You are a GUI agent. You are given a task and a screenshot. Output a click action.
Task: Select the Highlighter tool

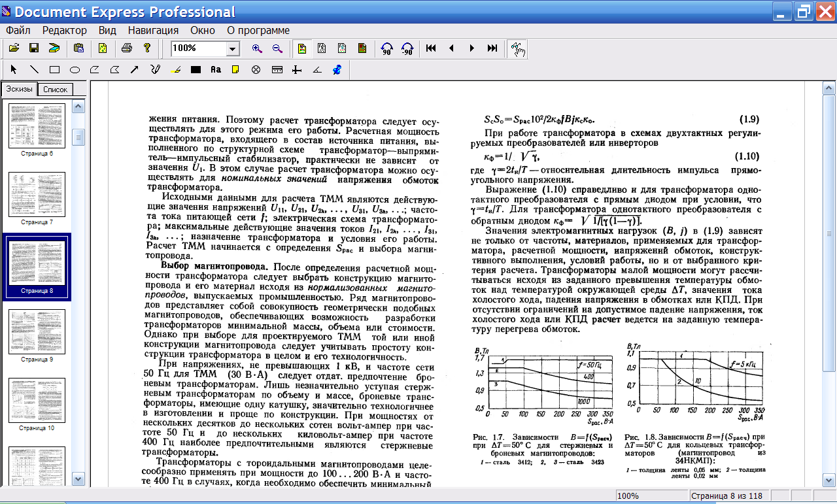coord(175,69)
